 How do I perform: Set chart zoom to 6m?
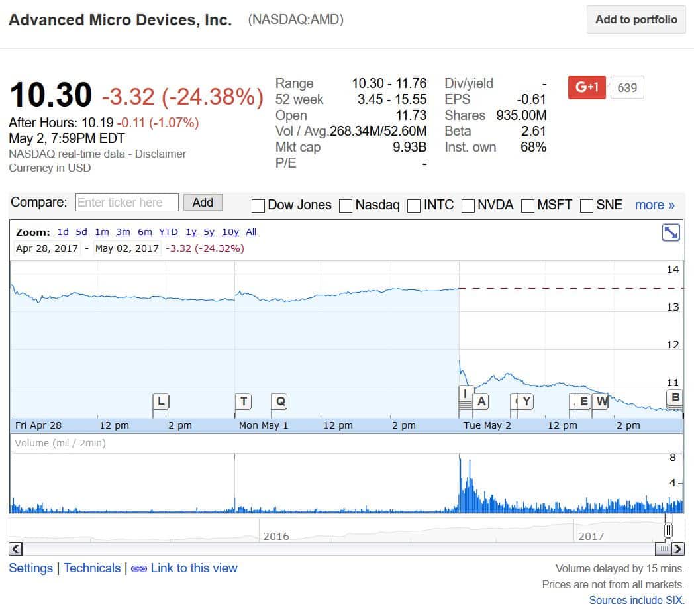click(x=145, y=232)
